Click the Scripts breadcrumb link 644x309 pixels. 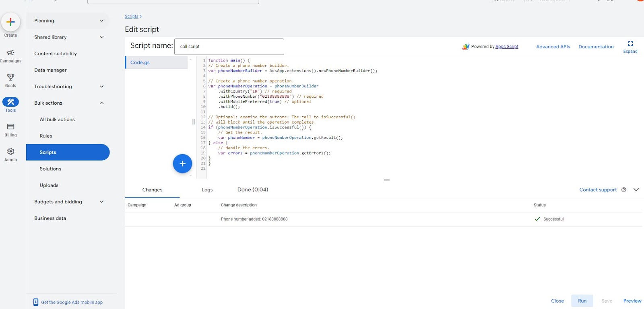click(x=132, y=16)
